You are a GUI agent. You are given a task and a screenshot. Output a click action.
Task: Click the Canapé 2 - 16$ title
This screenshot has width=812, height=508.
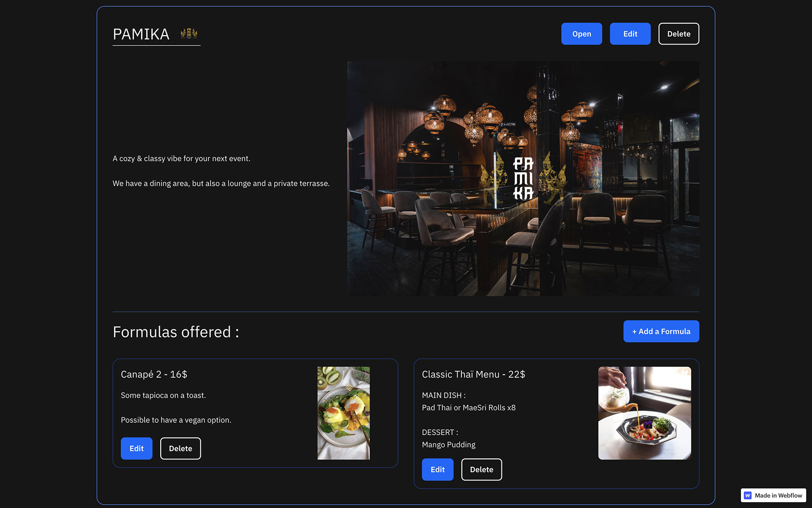pyautogui.click(x=154, y=374)
